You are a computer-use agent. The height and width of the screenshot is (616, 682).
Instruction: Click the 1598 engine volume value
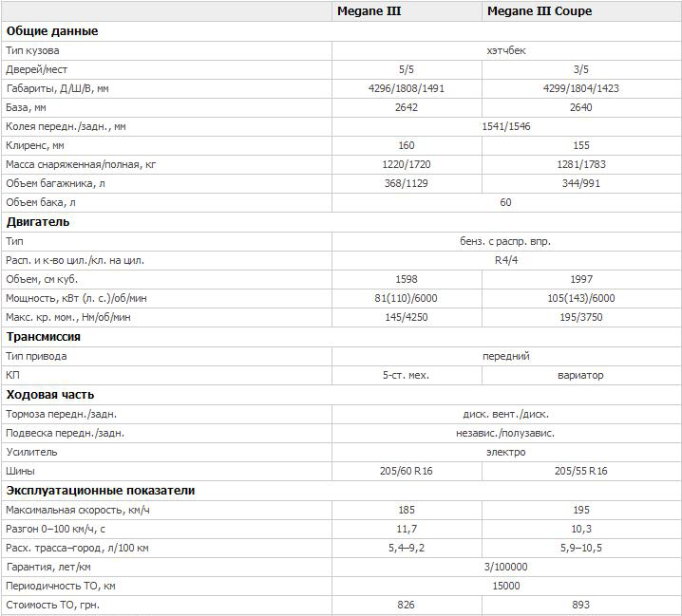407,280
